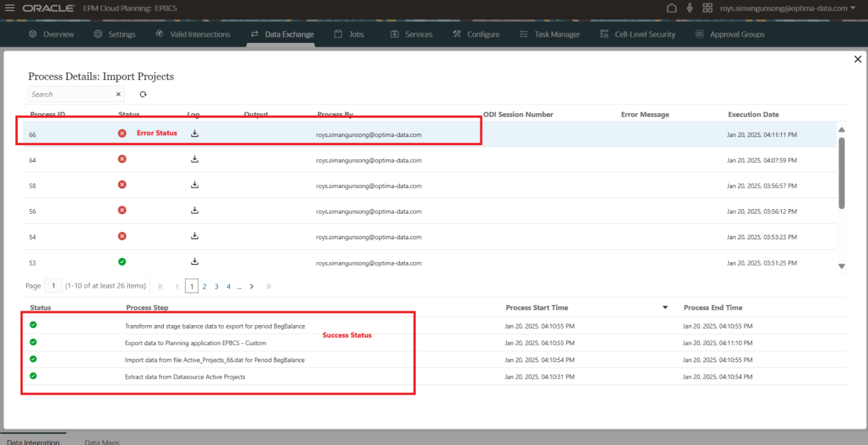
Task: Select process ID 64 row
Action: 429,160
